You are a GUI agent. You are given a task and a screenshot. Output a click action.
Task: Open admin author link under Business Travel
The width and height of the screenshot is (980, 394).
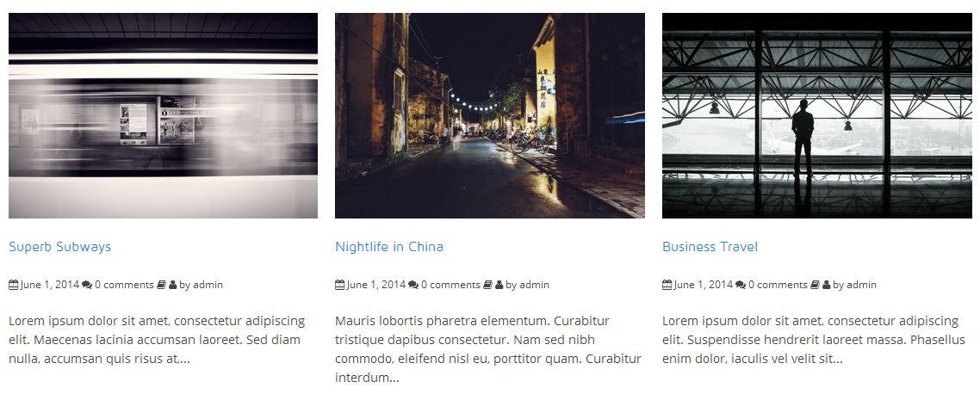pyautogui.click(x=861, y=285)
